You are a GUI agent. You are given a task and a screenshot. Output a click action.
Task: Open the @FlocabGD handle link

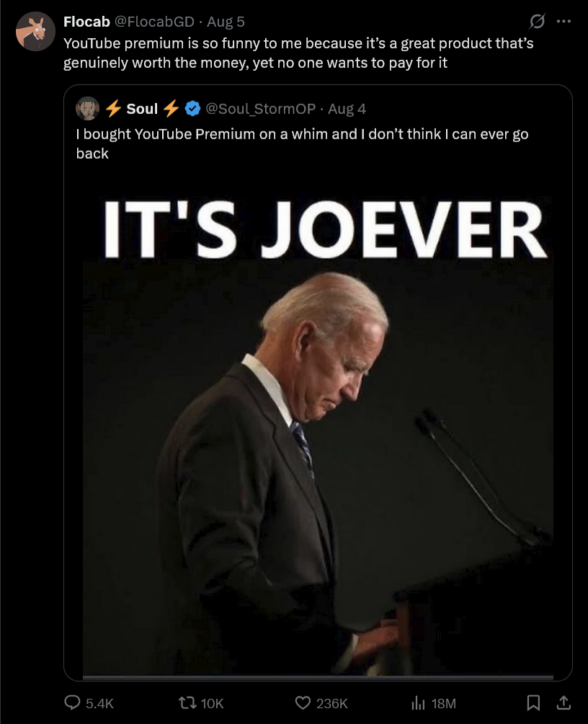(154, 22)
